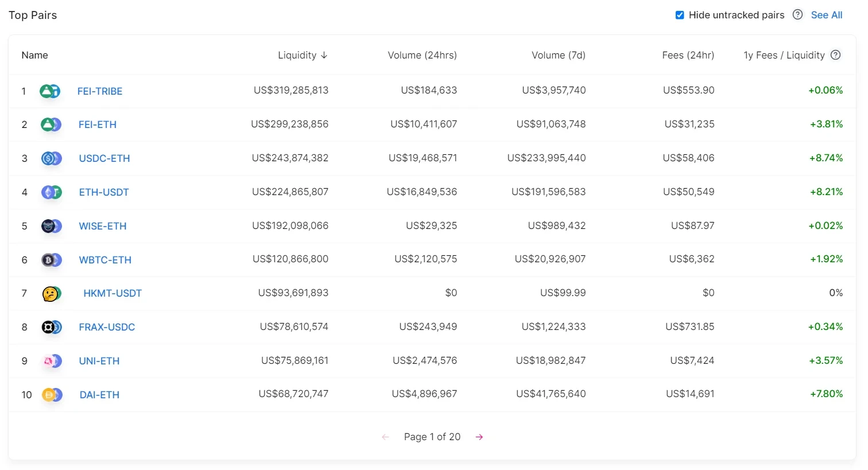This screenshot has height=470, width=868.
Task: Click the WBTC-ETH pair token icon
Action: click(x=52, y=260)
